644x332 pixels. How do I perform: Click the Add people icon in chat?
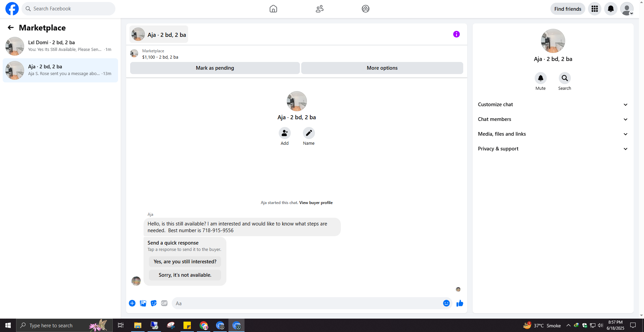click(x=285, y=133)
